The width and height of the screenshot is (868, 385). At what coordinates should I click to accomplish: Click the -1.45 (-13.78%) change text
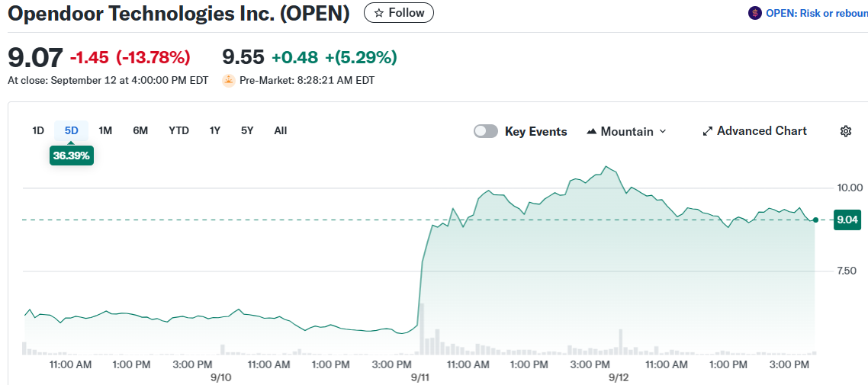tap(130, 57)
